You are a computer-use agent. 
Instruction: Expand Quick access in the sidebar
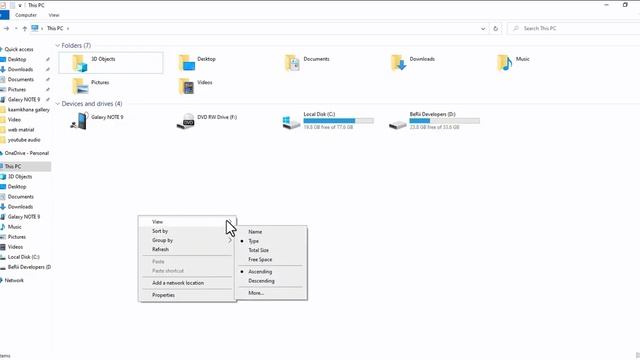pos(1,49)
